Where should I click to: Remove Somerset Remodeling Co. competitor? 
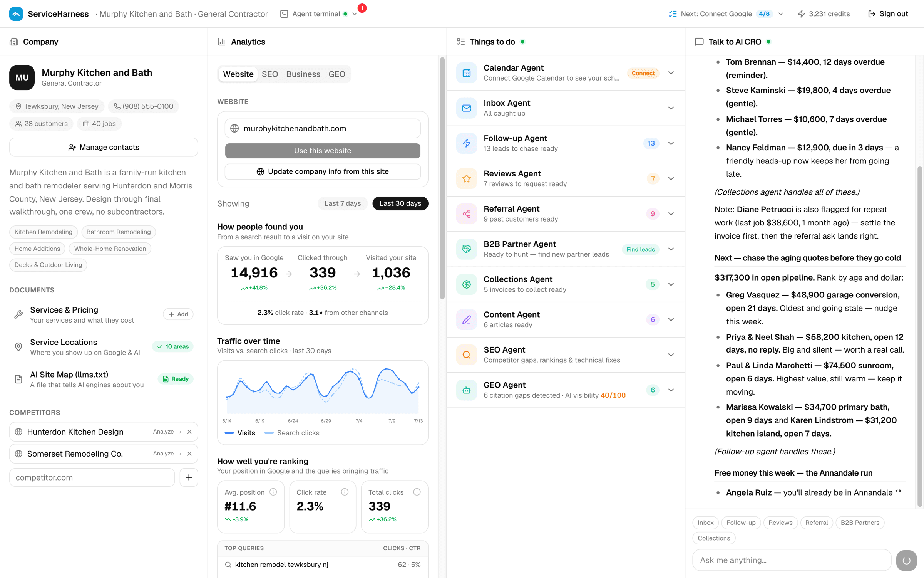189,454
